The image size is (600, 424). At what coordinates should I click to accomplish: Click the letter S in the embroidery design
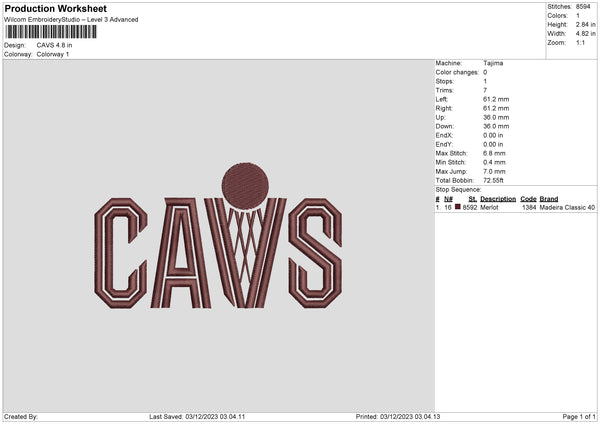tap(315, 253)
